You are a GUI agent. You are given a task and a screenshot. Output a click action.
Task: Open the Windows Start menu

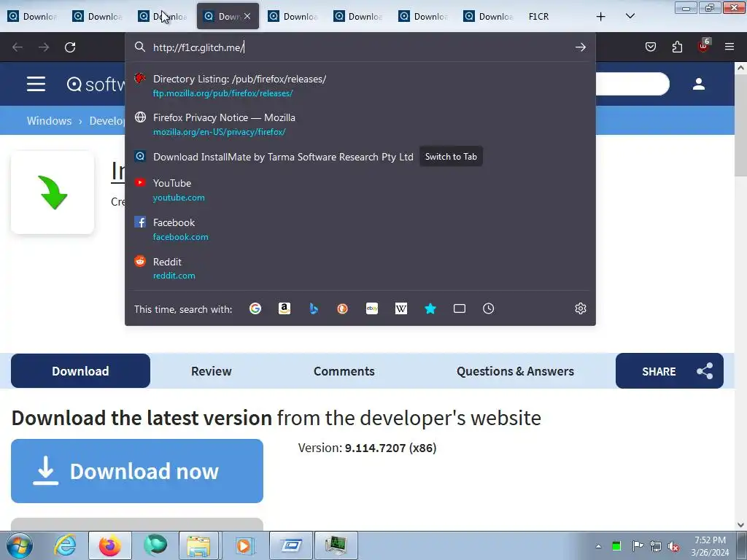tap(20, 545)
